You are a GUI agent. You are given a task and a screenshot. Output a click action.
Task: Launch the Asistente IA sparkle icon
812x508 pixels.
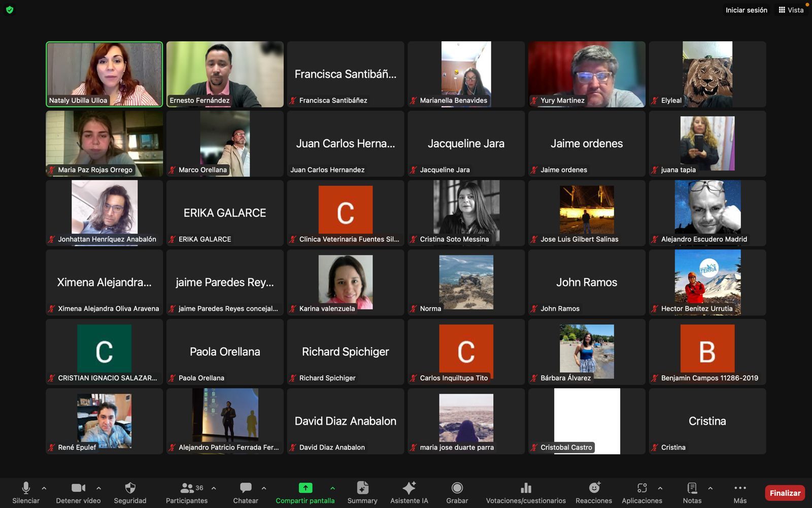(409, 488)
